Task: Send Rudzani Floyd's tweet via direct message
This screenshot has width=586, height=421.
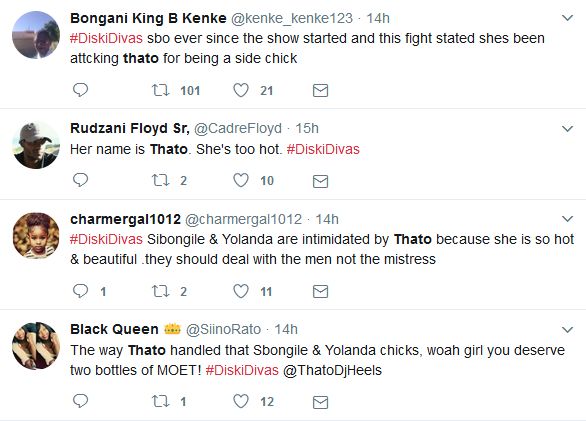Action: tap(320, 181)
